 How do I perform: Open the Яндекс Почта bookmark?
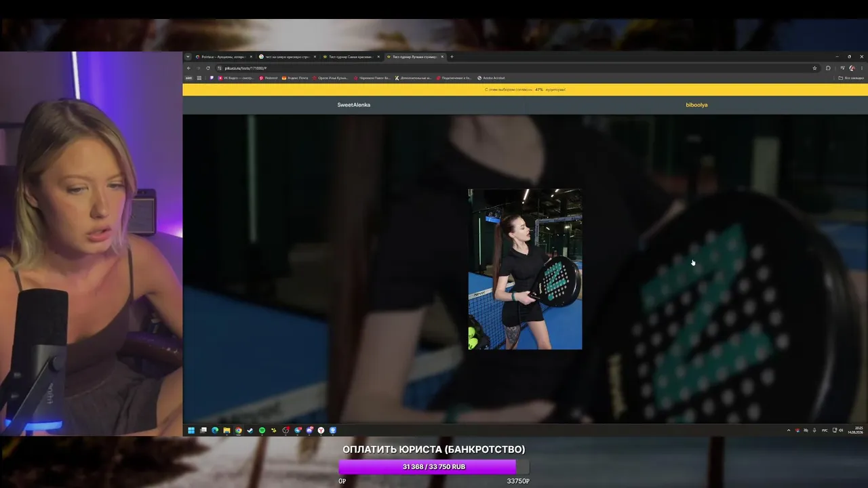point(295,78)
